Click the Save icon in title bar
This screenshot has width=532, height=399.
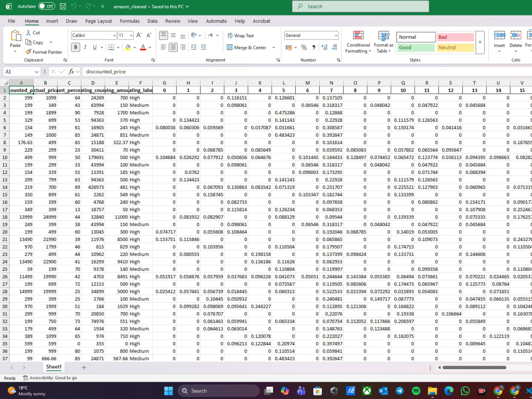63,6
